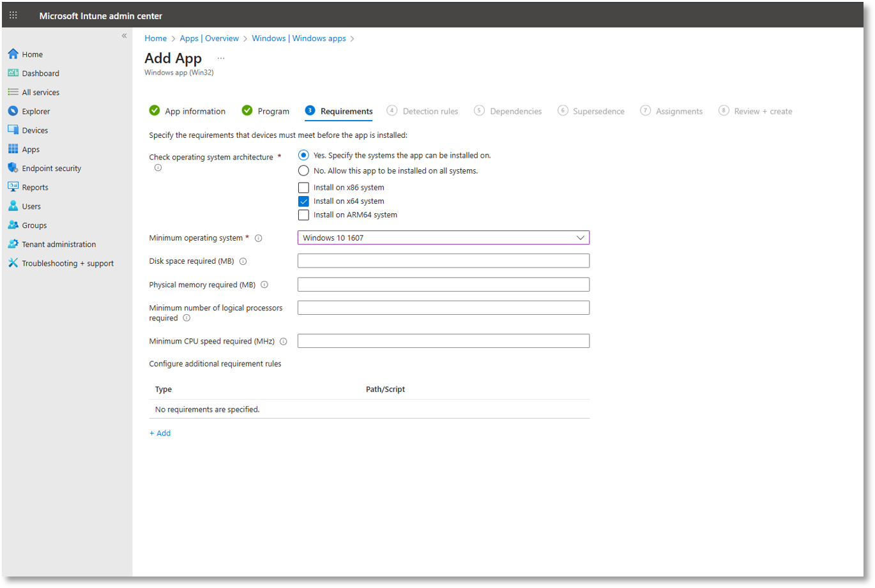Click the Dashboard chart icon

[13, 73]
